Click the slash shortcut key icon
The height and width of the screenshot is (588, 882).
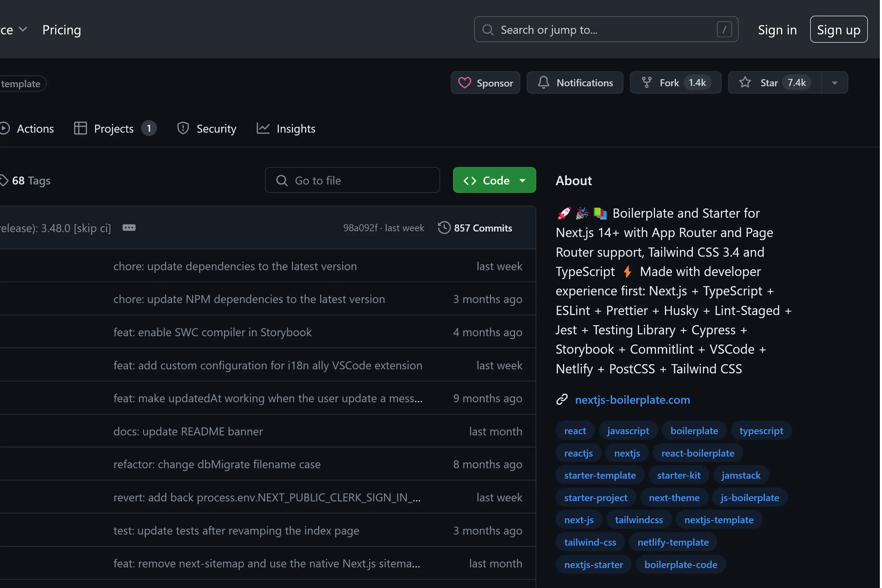coord(724,29)
